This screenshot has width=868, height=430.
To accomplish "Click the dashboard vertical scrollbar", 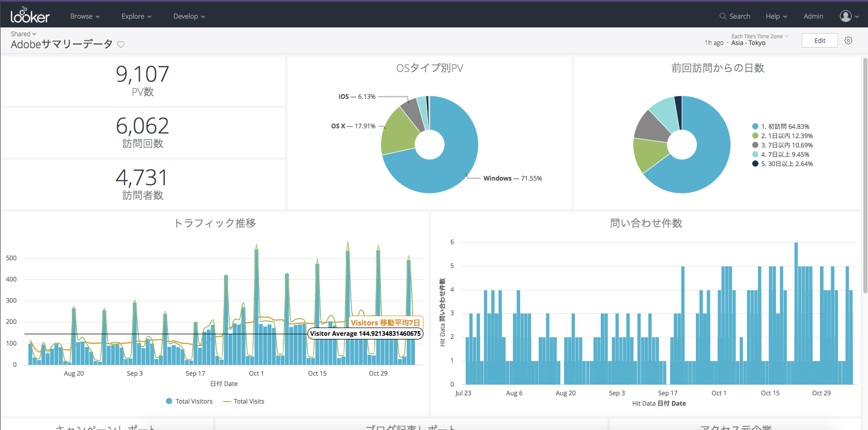I will [865, 175].
